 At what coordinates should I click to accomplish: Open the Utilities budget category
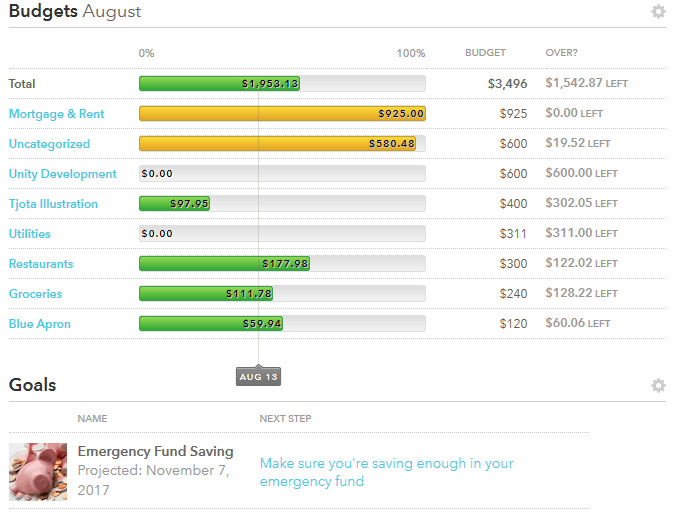[x=29, y=234]
